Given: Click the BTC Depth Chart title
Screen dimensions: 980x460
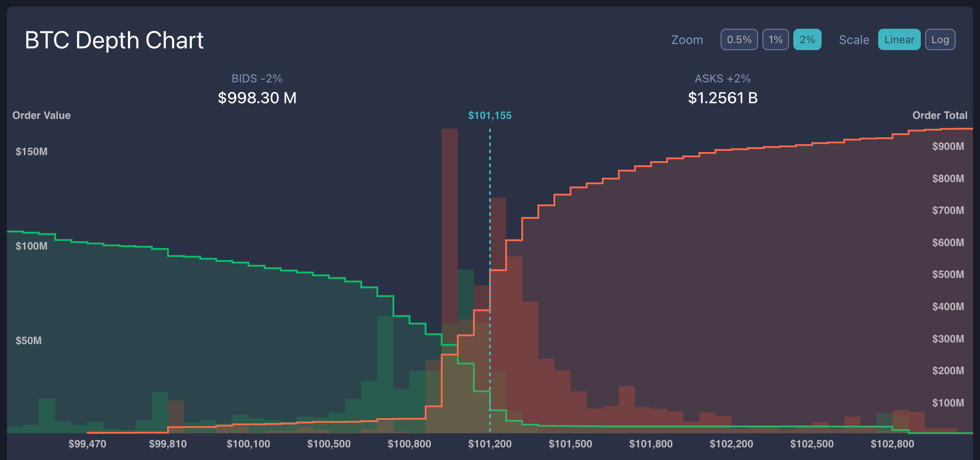Looking at the screenshot, I should 114,40.
